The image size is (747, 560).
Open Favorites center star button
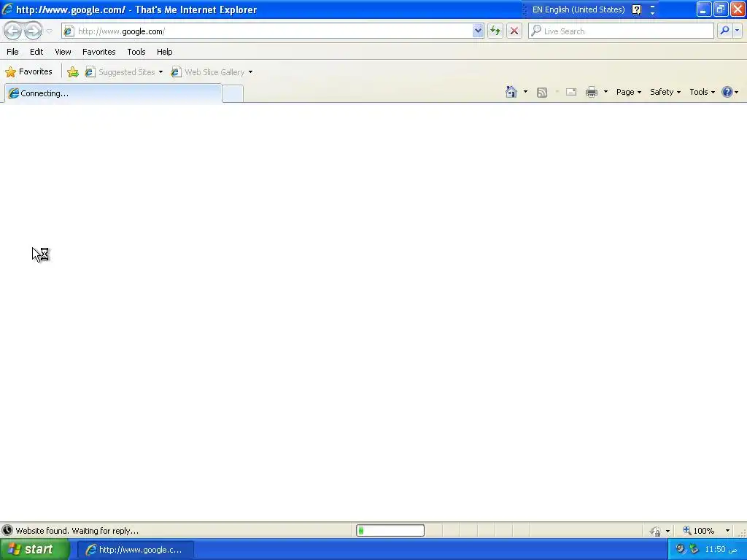28,72
